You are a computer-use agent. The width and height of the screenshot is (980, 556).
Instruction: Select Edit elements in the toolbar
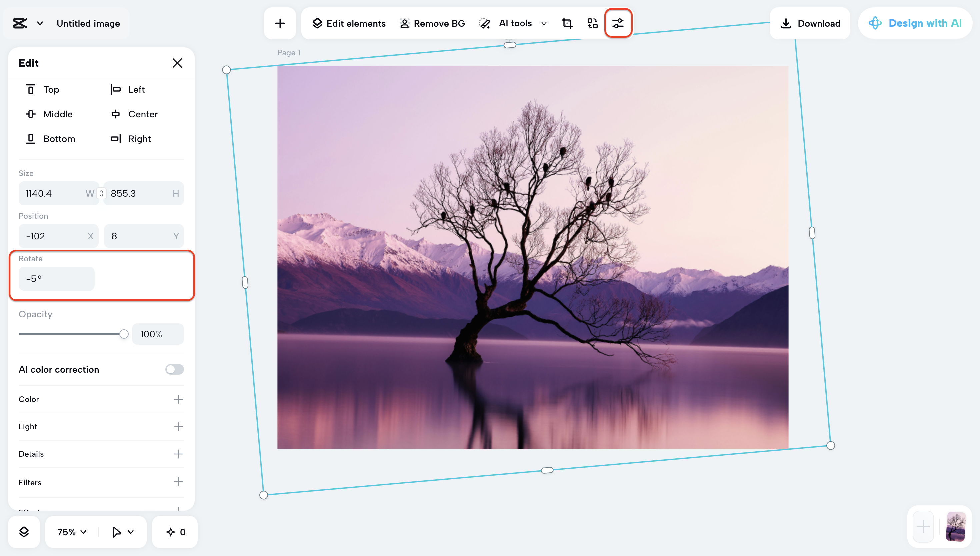pos(349,23)
